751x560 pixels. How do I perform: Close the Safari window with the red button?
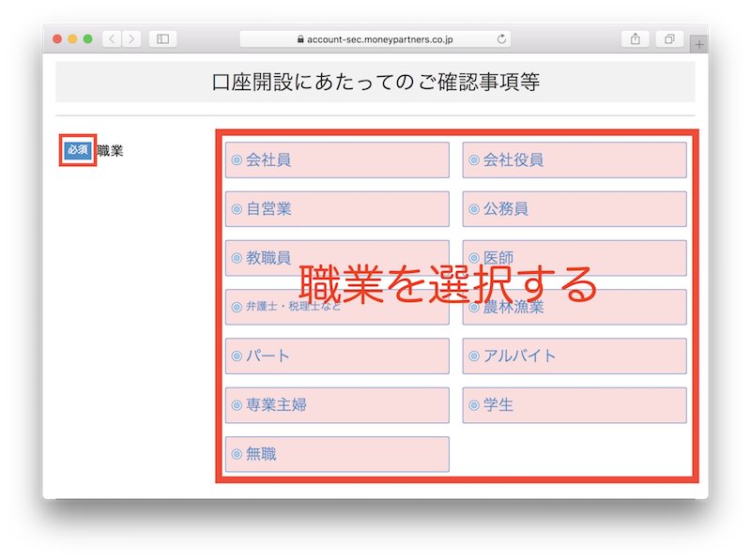(57, 38)
